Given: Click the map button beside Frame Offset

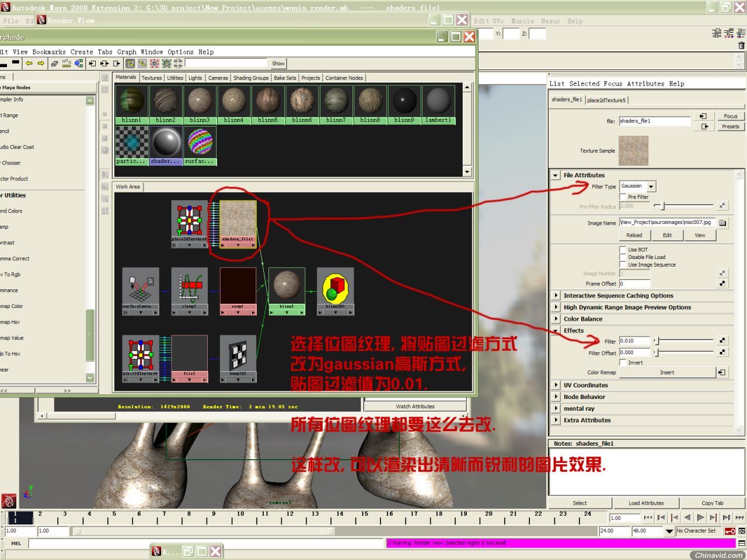Looking at the screenshot, I should (x=722, y=283).
